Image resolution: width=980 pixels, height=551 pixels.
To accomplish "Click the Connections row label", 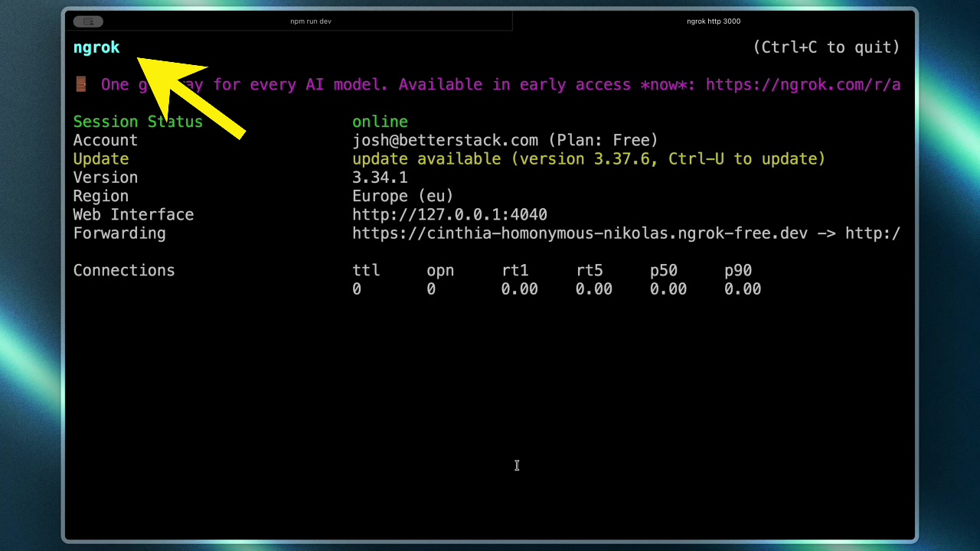I will coord(123,270).
